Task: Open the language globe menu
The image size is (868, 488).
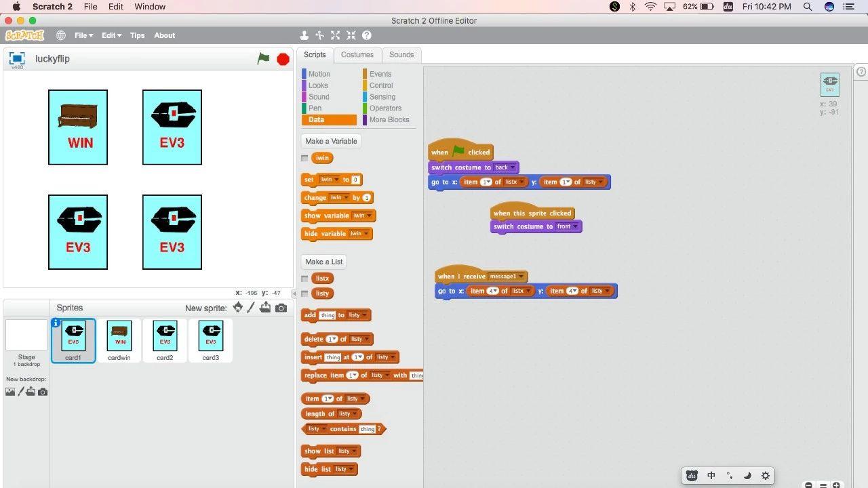Action: pyautogui.click(x=61, y=35)
